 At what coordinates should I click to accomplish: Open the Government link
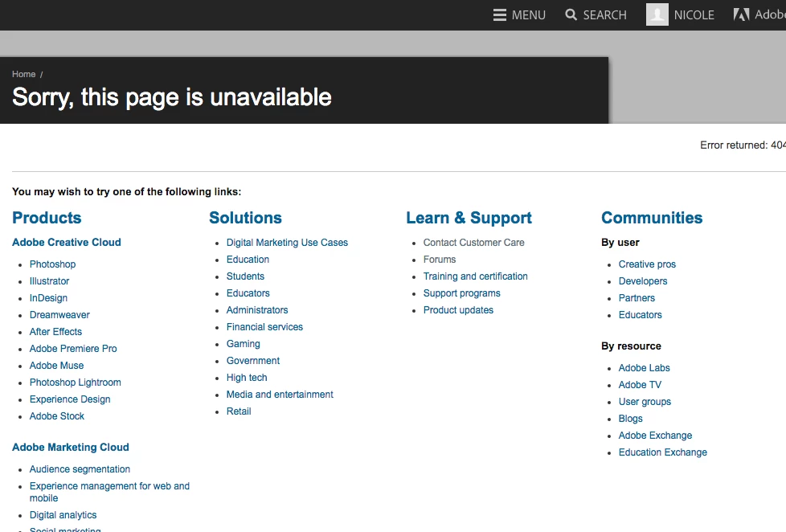pyautogui.click(x=253, y=361)
